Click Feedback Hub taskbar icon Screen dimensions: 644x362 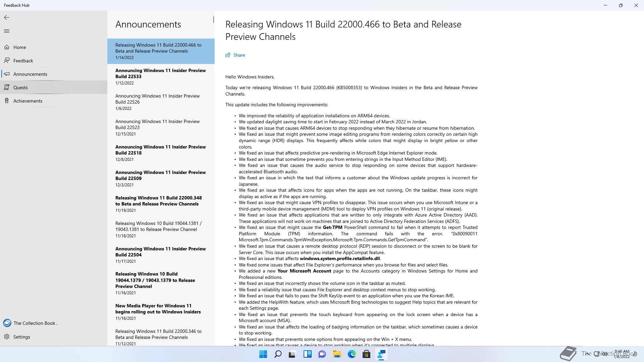click(381, 354)
